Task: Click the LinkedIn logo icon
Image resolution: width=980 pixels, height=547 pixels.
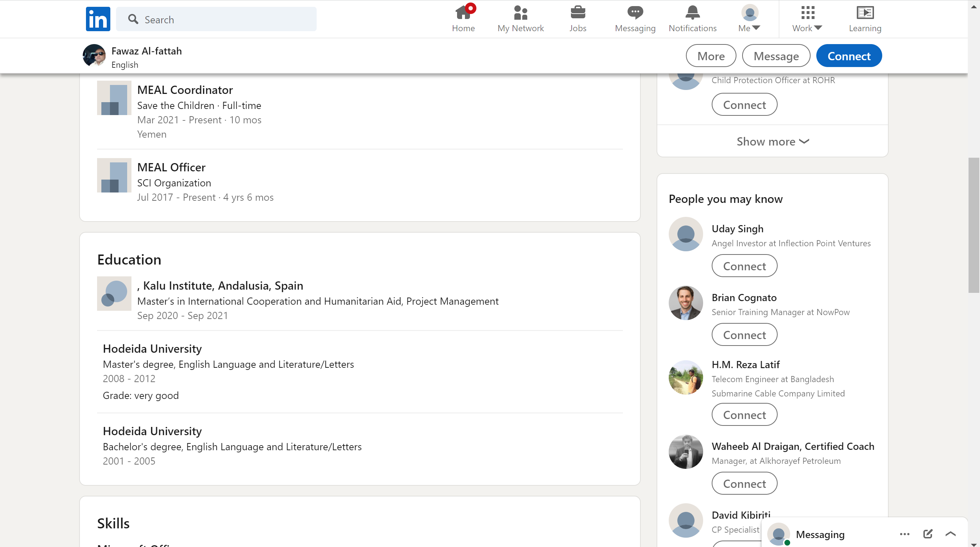Action: tap(98, 19)
